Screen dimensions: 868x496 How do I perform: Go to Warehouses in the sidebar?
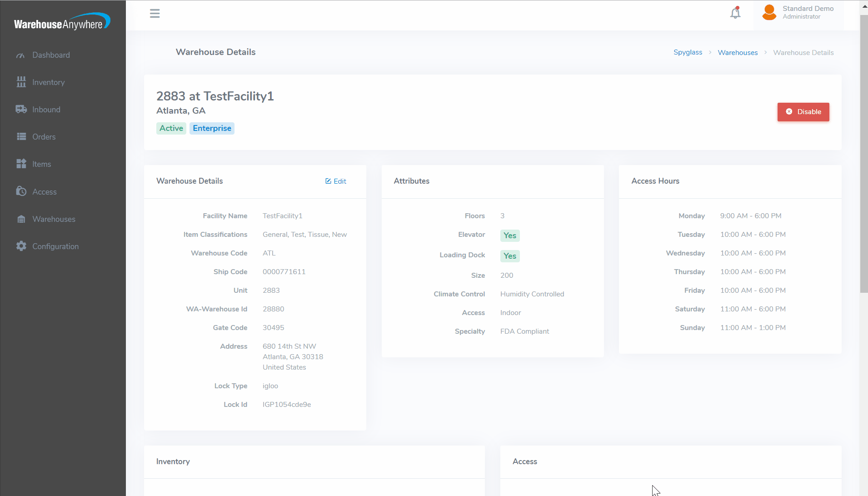coord(54,219)
